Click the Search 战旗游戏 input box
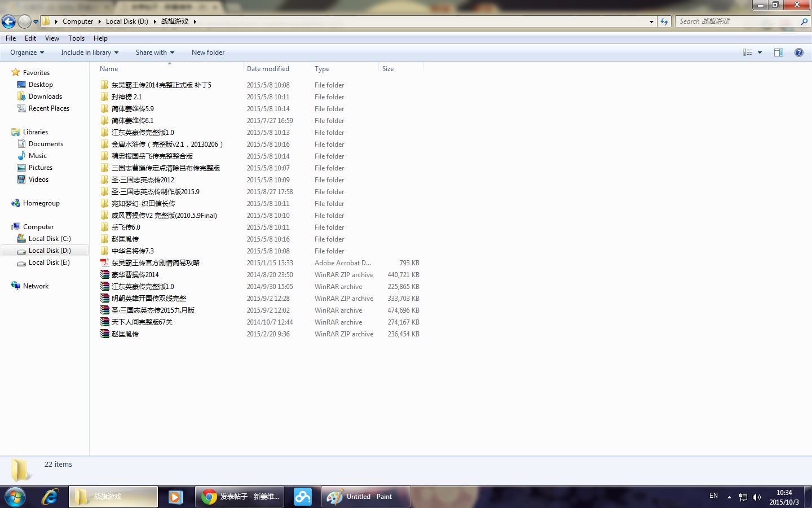The height and width of the screenshot is (508, 812). pyautogui.click(x=738, y=21)
